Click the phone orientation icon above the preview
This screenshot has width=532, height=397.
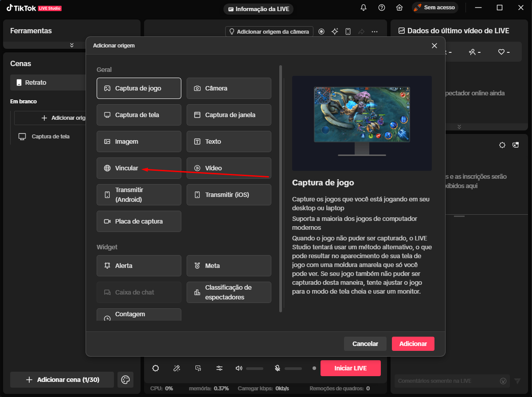348,31
